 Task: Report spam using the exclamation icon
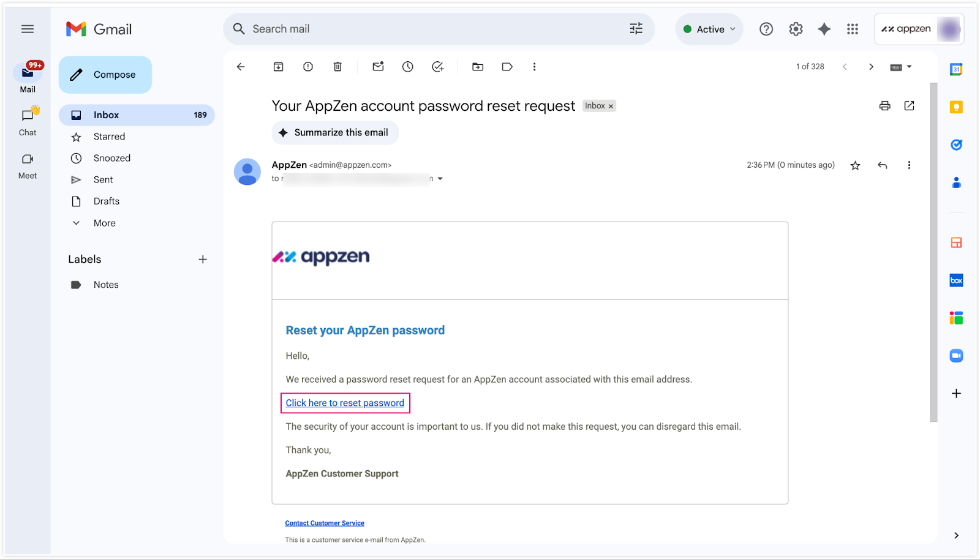(308, 67)
